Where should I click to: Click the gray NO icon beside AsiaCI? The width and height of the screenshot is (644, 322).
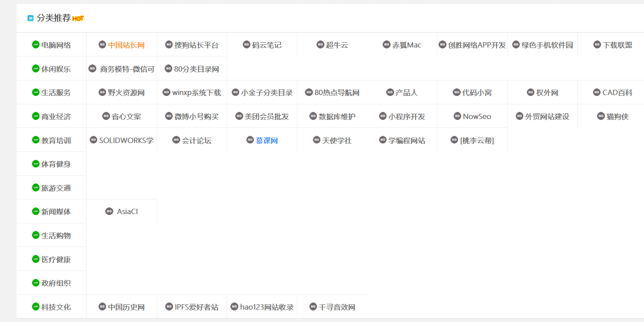(109, 211)
